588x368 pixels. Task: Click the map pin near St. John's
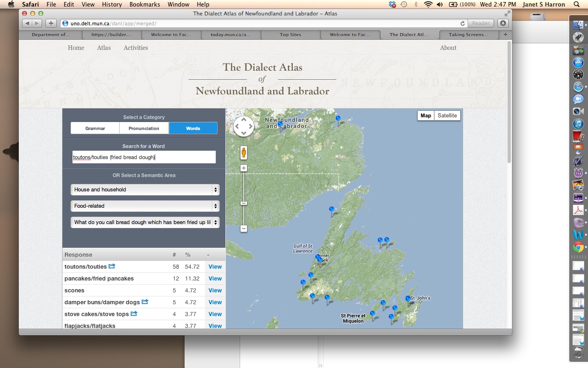(408, 300)
